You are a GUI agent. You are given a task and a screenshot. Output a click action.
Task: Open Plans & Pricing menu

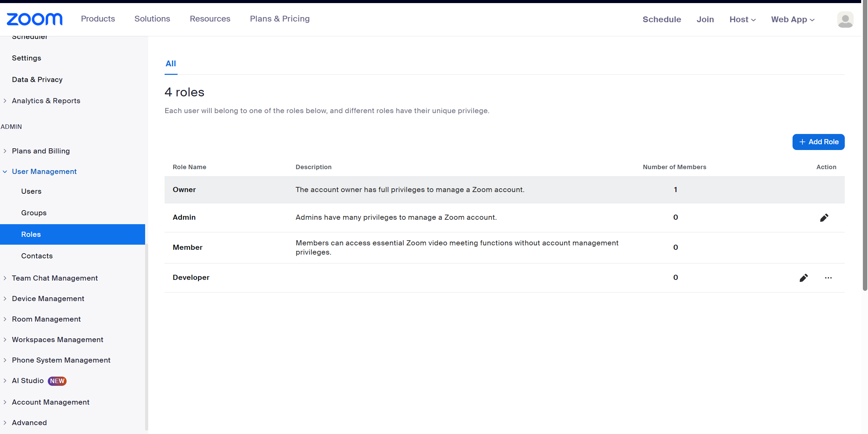click(x=280, y=19)
